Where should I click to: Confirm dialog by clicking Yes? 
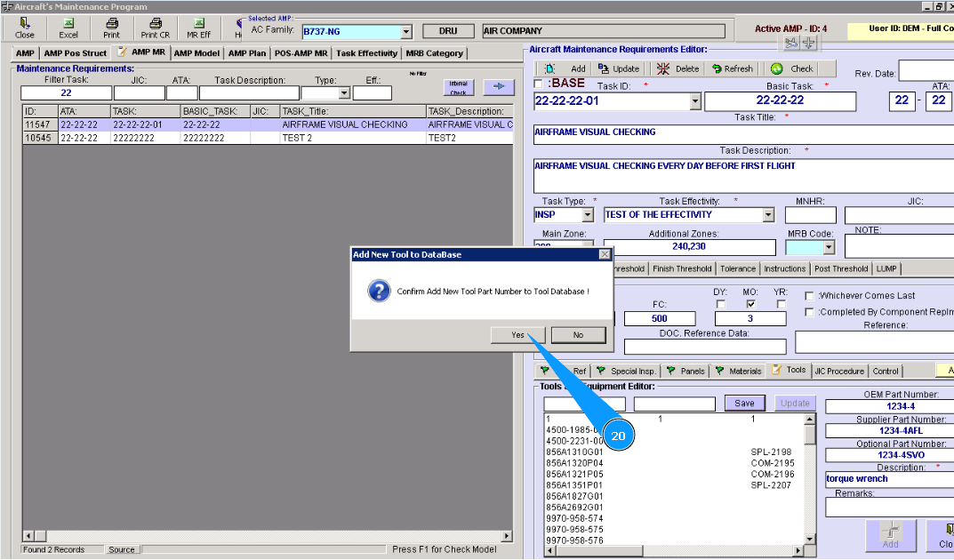pos(517,335)
